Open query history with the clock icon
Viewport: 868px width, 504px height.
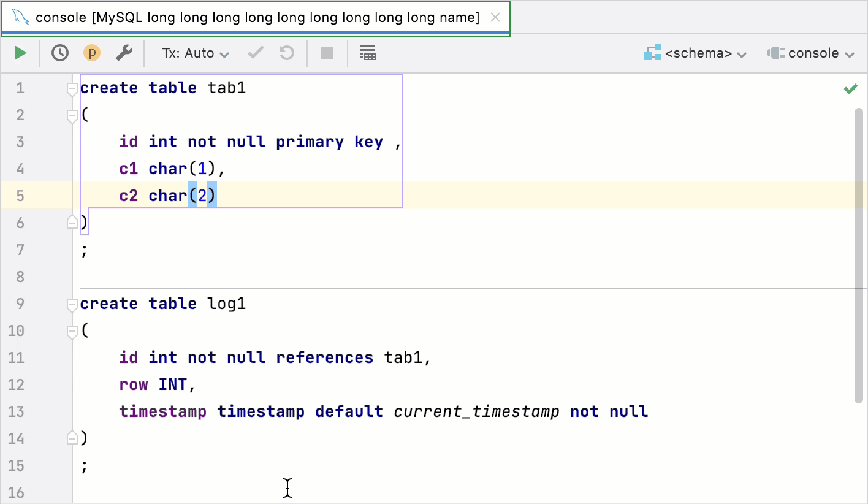(59, 53)
